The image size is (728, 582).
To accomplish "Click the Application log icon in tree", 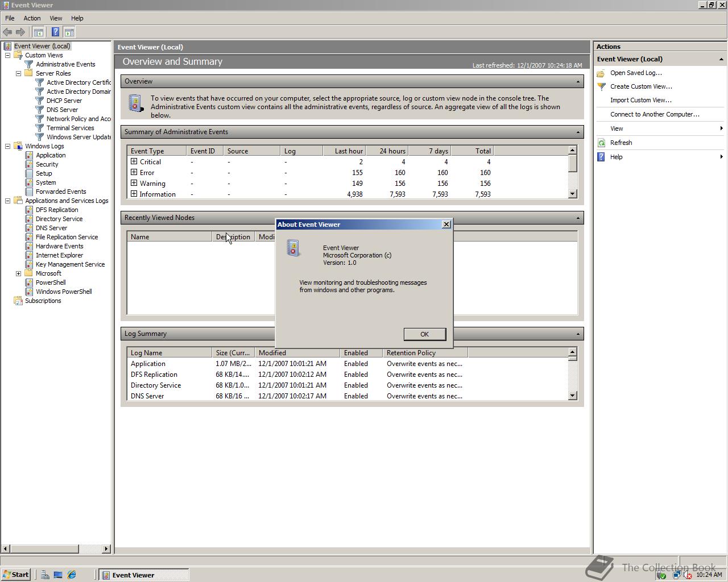I will pos(29,155).
